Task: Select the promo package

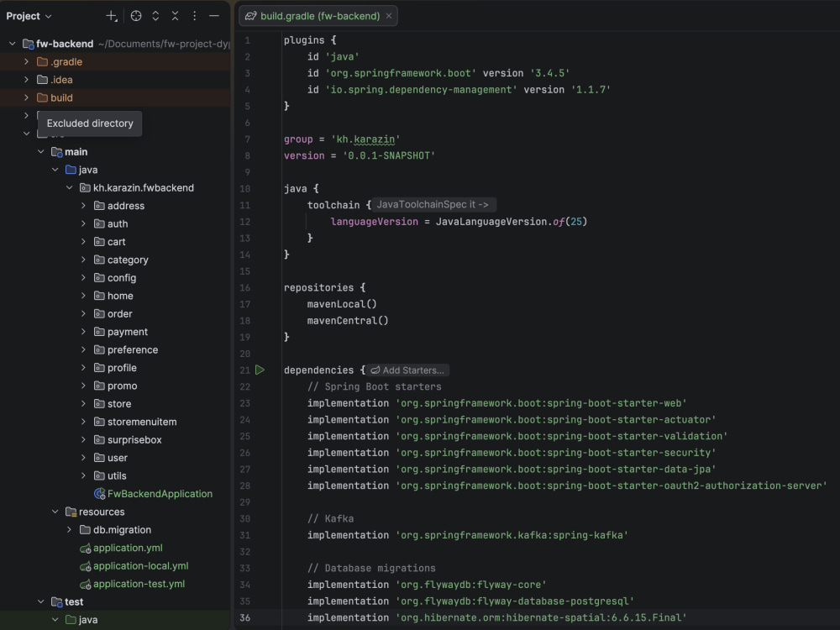Action: (122, 386)
